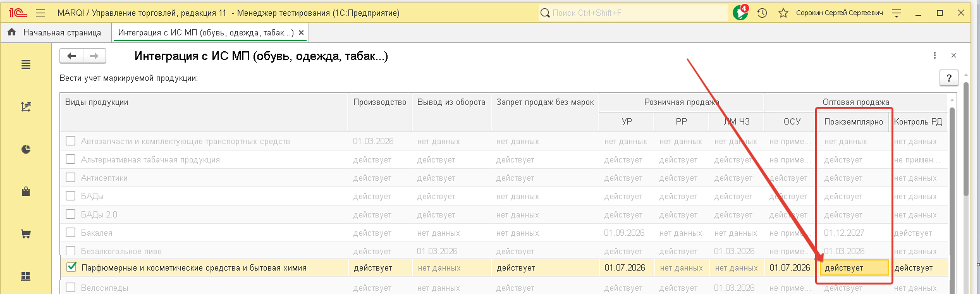Open the notifications bell with badge 4
980x294 pixels.
point(740,13)
